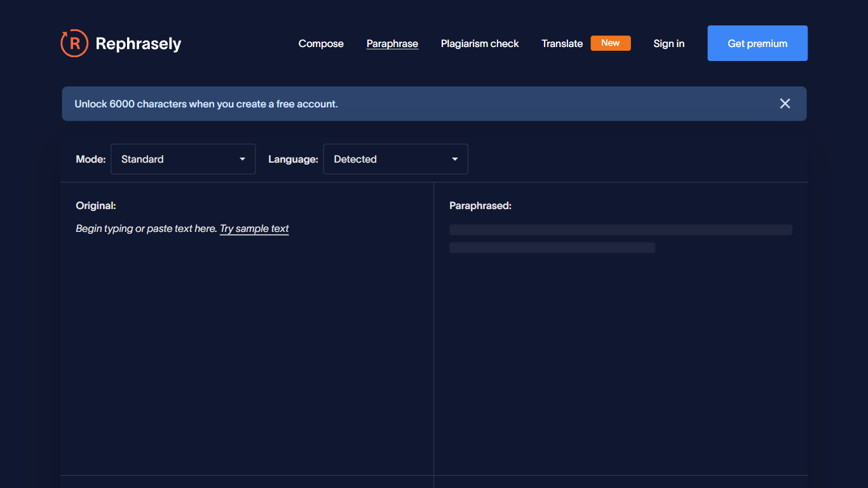Click the Unlock 6000 characters banner text
The width and height of the screenshot is (868, 488).
tap(206, 104)
